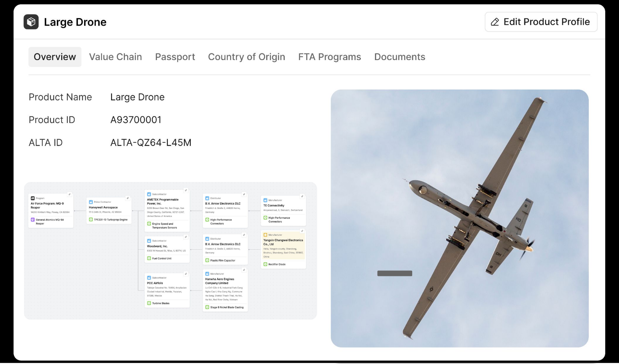
Task: Click corner edit icon on the Plastic Film Capacitor distributor card
Action: point(244,235)
